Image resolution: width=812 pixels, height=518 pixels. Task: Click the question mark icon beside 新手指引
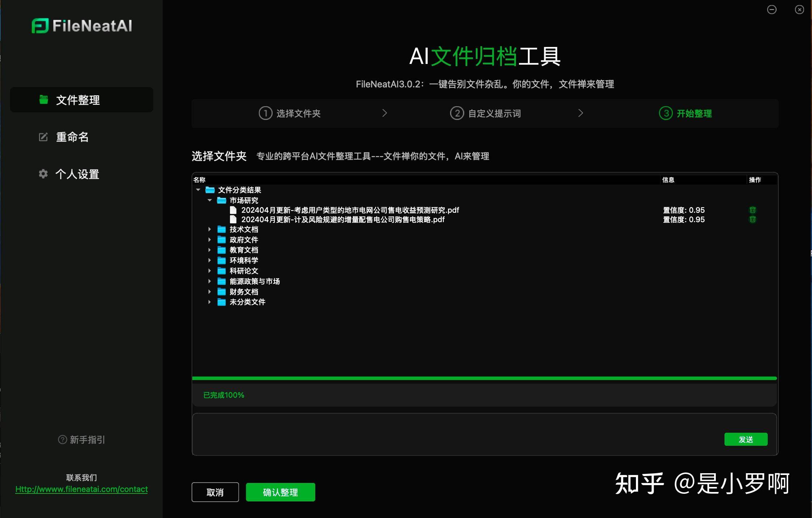63,440
